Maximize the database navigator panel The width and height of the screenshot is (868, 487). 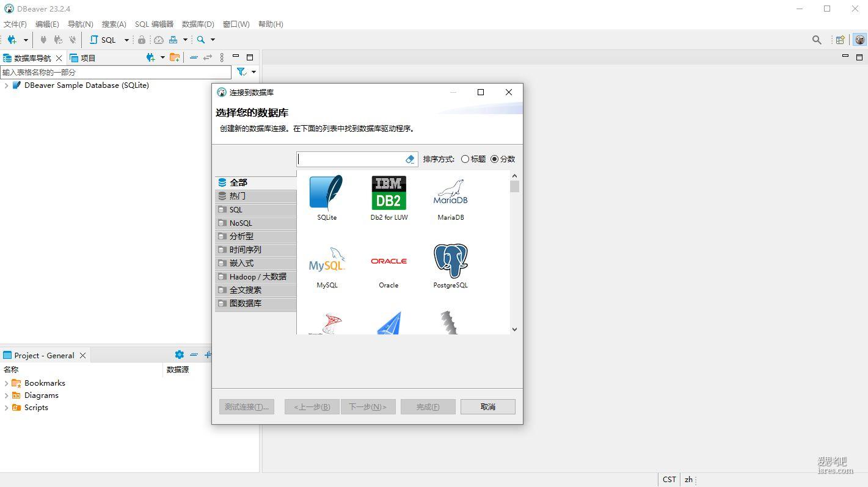tap(250, 57)
